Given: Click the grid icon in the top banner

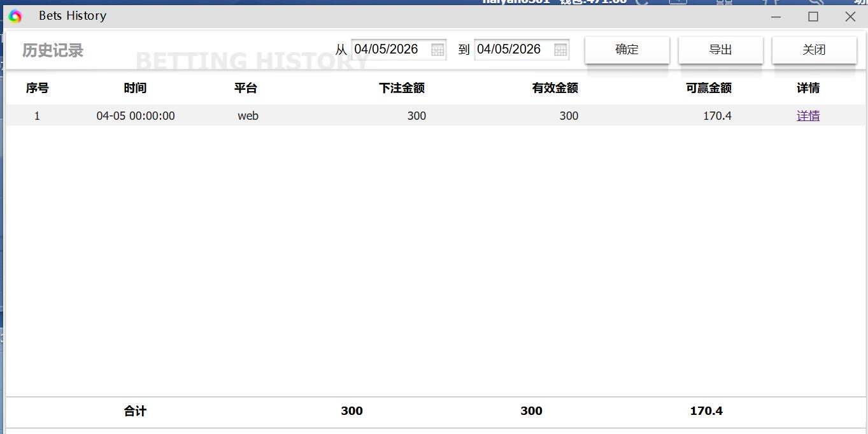Looking at the screenshot, I should pyautogui.click(x=723, y=2).
